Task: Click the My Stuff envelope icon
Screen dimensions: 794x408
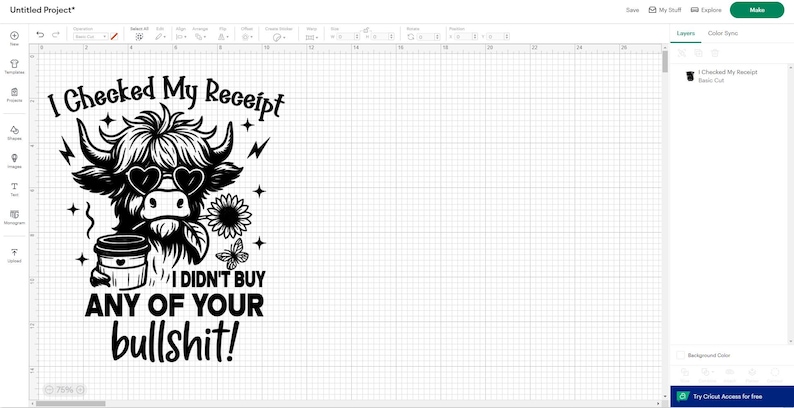Action: [x=652, y=10]
